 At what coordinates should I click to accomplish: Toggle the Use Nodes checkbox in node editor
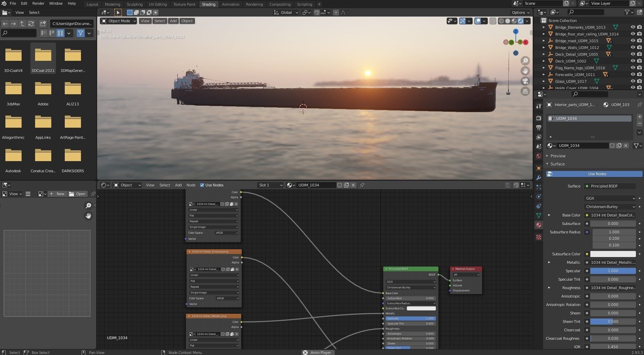(x=202, y=185)
